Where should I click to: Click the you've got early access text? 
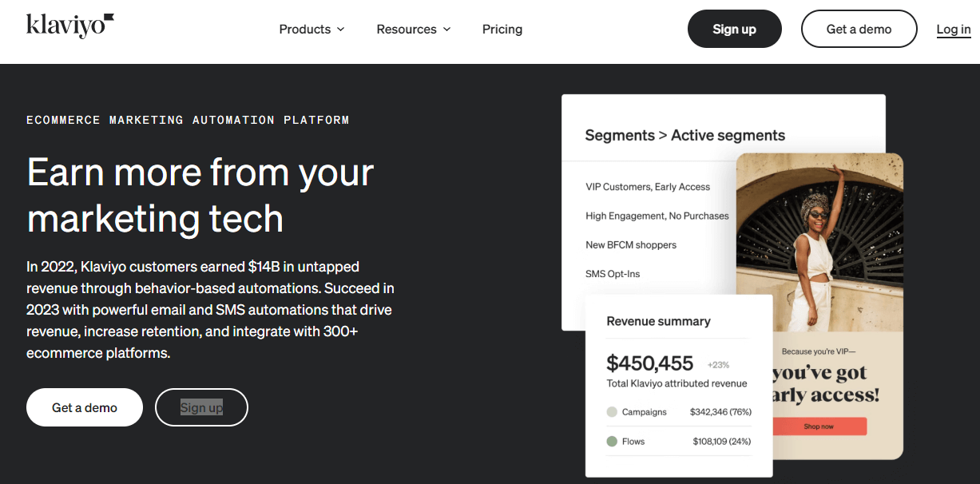click(826, 384)
